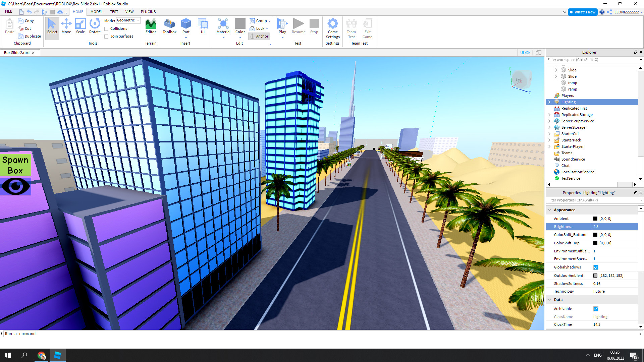Image resolution: width=644 pixels, height=362 pixels.
Task: Click the HOME ribbon tab
Action: 78,11
